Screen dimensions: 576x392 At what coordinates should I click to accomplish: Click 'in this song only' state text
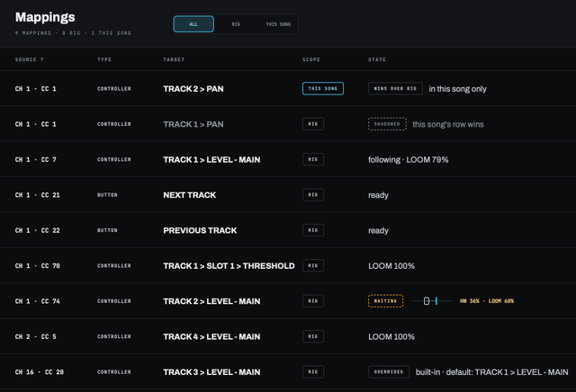(x=458, y=89)
